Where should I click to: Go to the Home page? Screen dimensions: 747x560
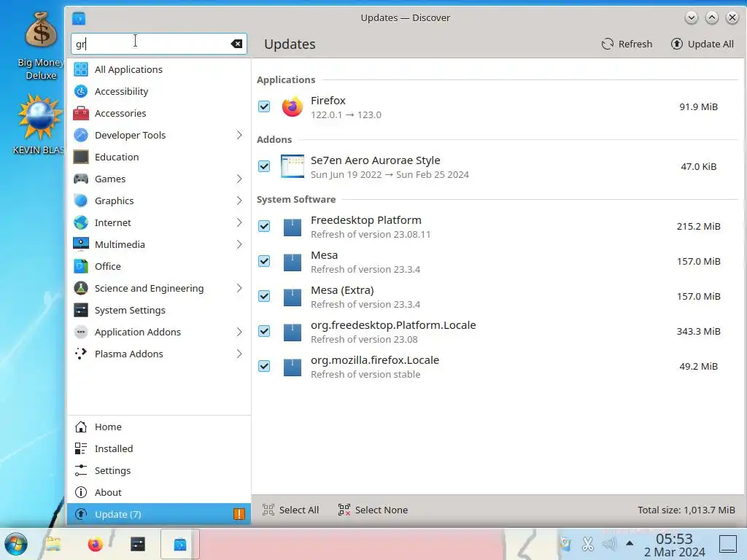click(158, 427)
